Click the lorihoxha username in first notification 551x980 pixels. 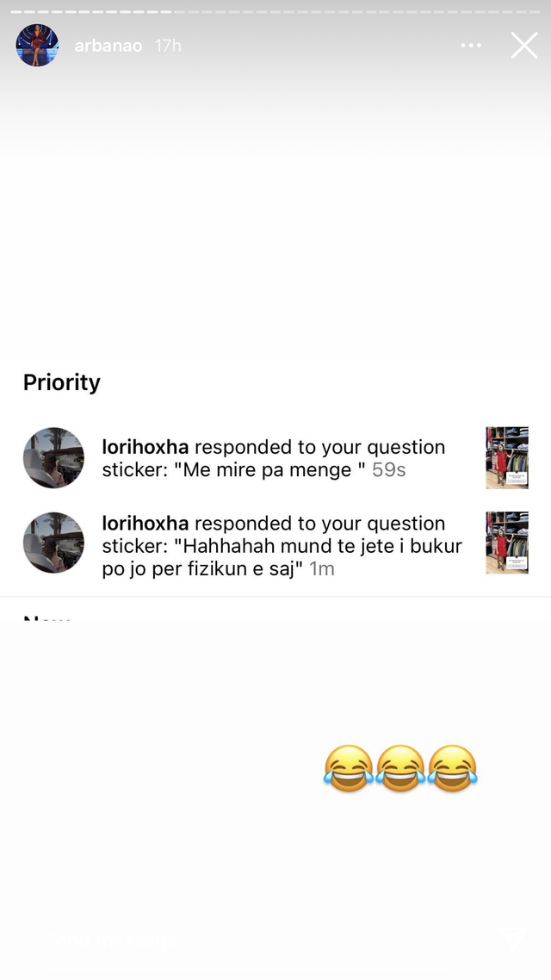pyautogui.click(x=145, y=448)
